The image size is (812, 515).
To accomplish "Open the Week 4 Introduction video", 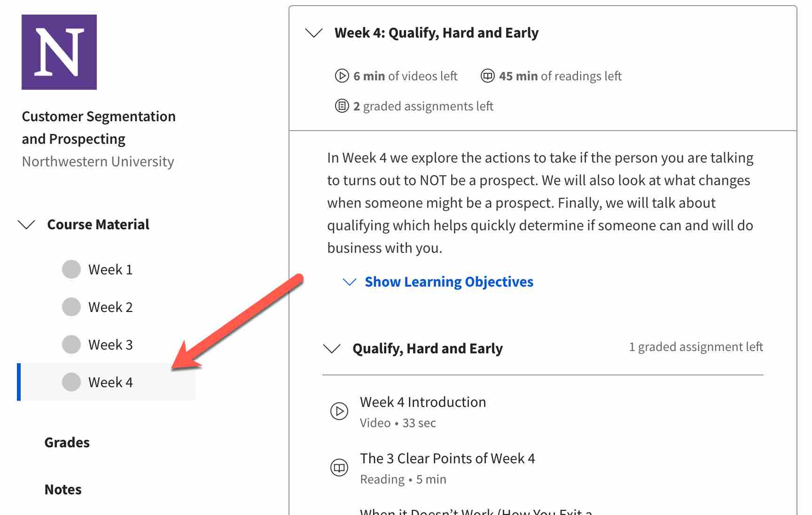I will click(423, 402).
